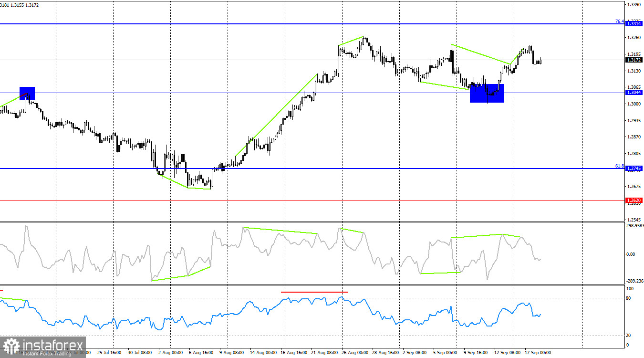Click the 1.2545 price axis value
Screen dimensions: 644x358
[634, 220]
